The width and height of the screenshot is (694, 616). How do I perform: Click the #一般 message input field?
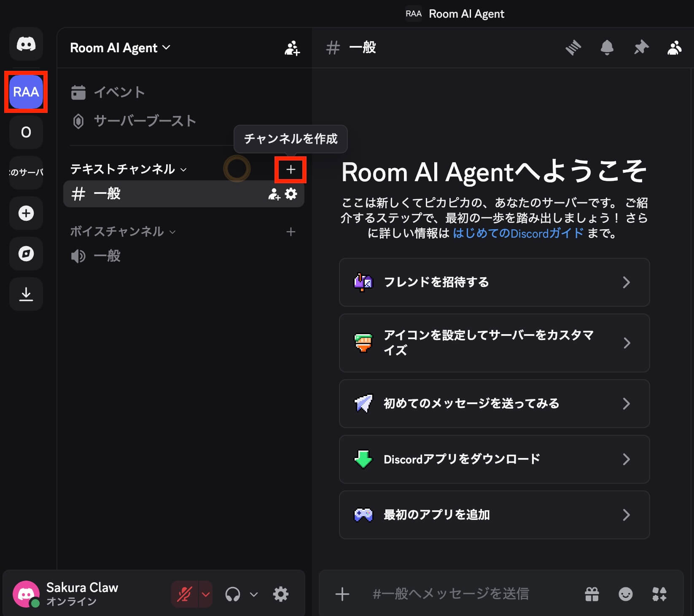coord(464,594)
